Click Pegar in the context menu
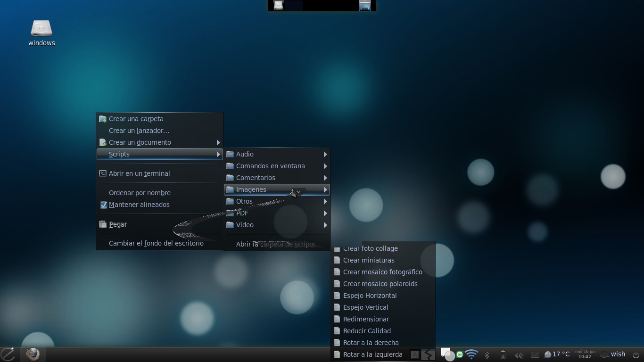Screen dimensions: 644x362 [159, 224]
